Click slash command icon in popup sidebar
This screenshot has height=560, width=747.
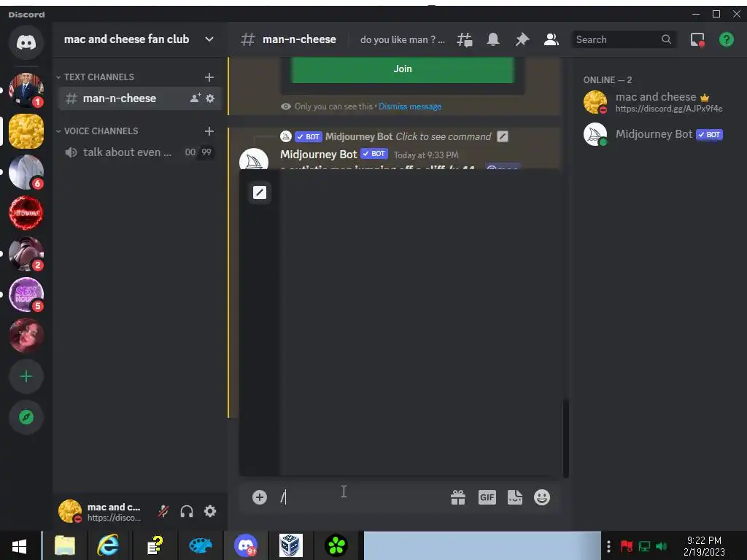(x=260, y=192)
